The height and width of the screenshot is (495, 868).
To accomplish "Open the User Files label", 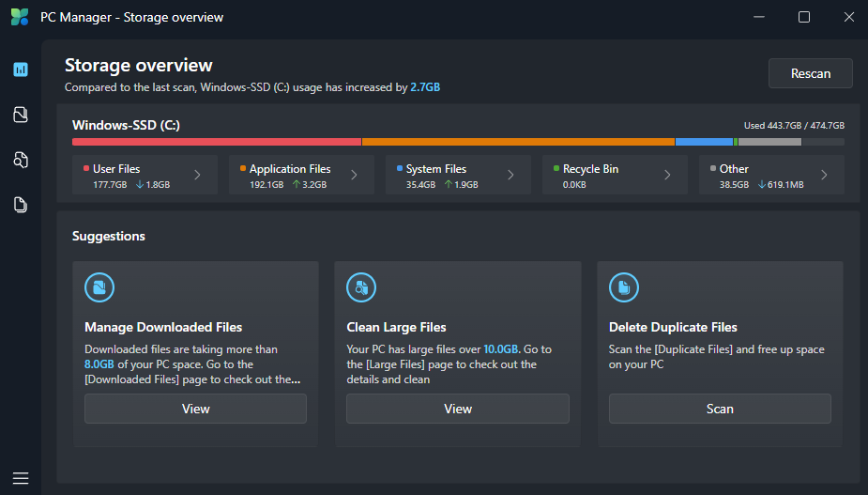I will point(116,168).
